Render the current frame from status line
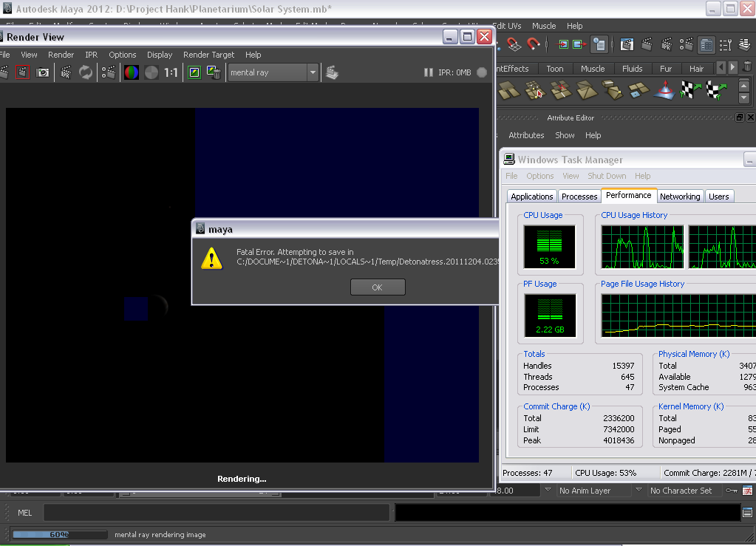Viewport: 756px width, 546px height. [x=647, y=45]
